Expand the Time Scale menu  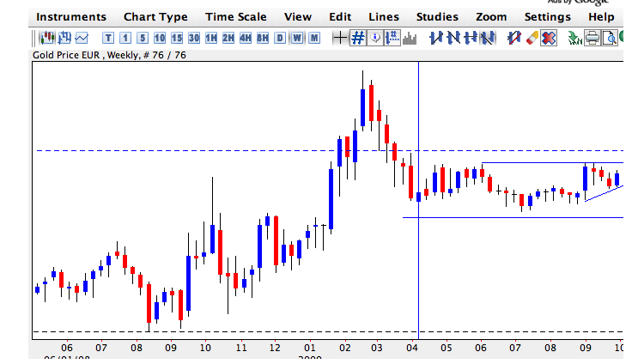[x=236, y=17]
